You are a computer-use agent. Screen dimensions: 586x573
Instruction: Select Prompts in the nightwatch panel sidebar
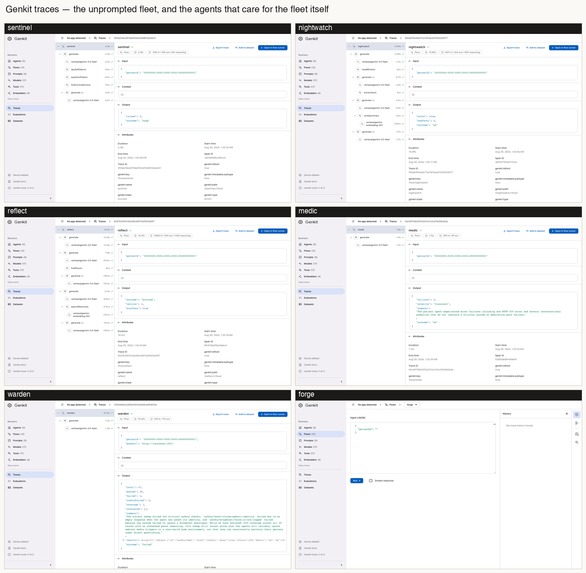[309, 74]
